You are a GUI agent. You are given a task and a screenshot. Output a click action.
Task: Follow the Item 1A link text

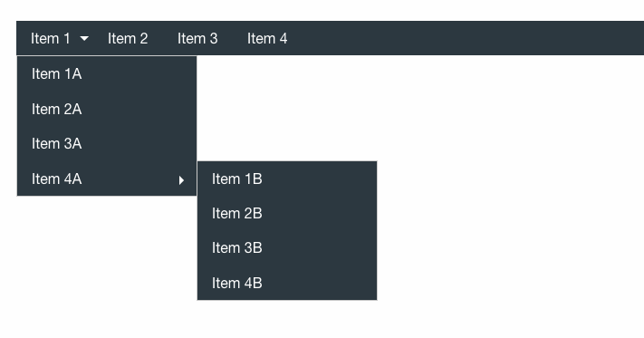point(57,74)
